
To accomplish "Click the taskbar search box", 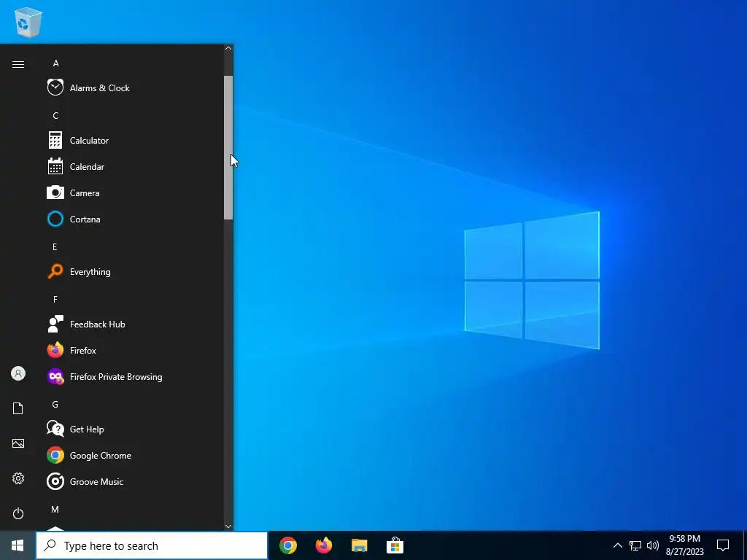I will tap(152, 545).
